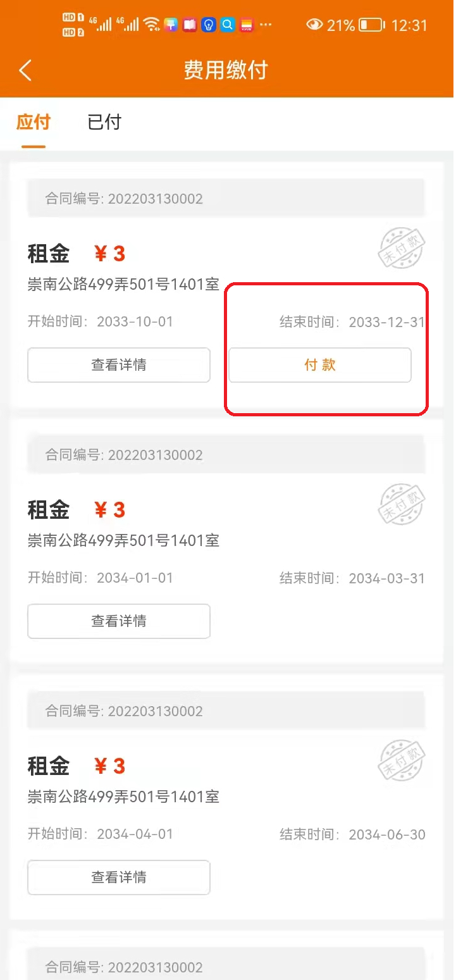456x980 pixels.
Task: Open 查看详情 for the 2033-10-01 rent
Action: pyautogui.click(x=119, y=365)
